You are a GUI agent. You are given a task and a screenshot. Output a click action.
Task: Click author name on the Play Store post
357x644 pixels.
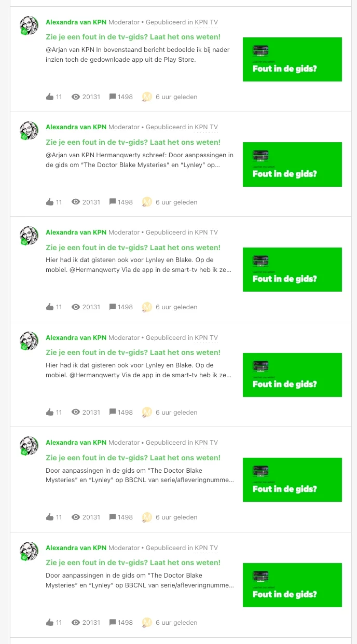[x=76, y=22]
